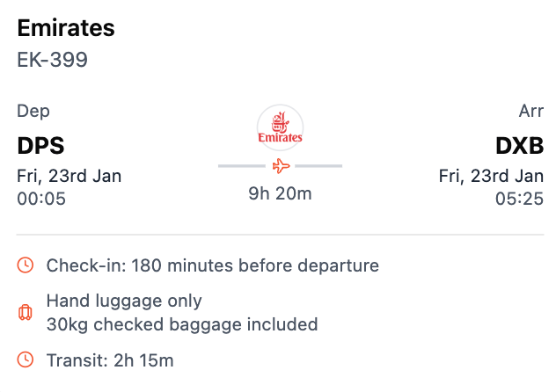
Task: Select the DXB arrival airport code
Action: (519, 145)
